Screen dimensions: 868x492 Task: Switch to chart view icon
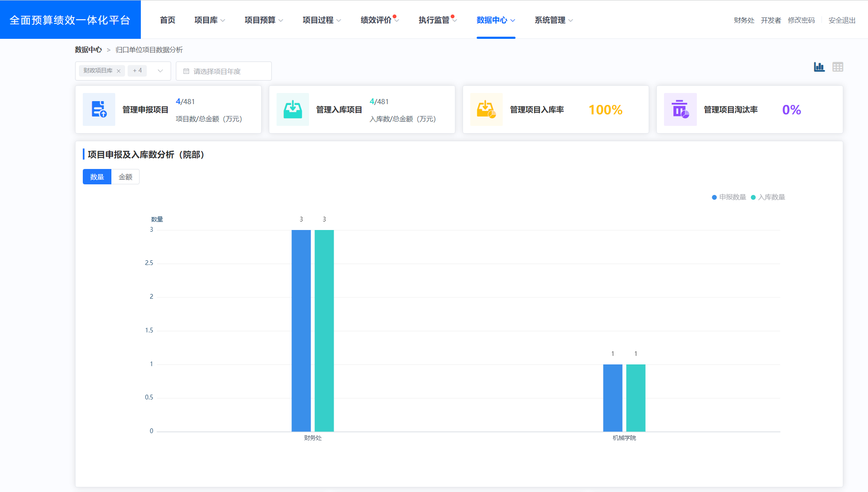pos(819,67)
